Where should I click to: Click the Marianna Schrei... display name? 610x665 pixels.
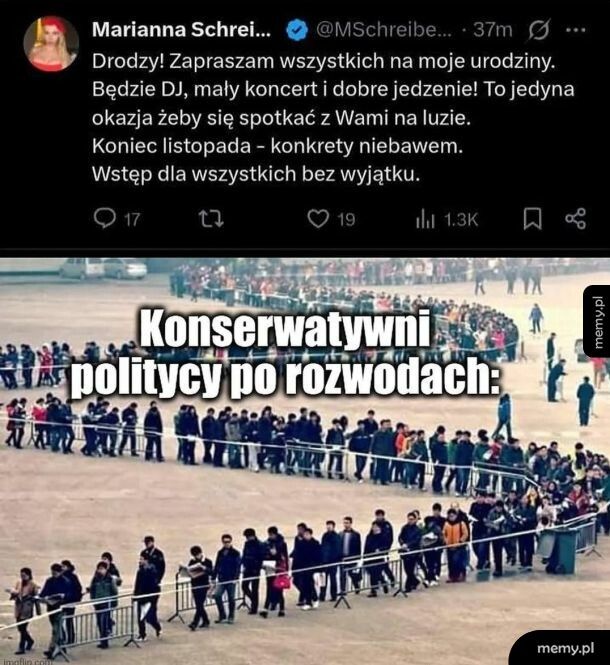tap(181, 29)
